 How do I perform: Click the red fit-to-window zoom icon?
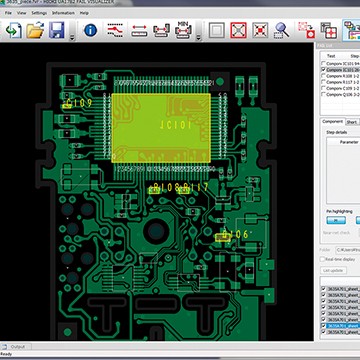[238, 30]
